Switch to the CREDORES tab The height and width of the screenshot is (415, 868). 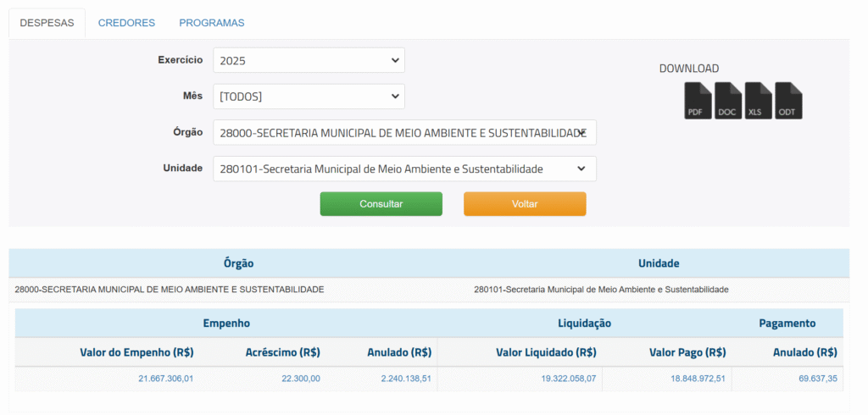point(126,23)
